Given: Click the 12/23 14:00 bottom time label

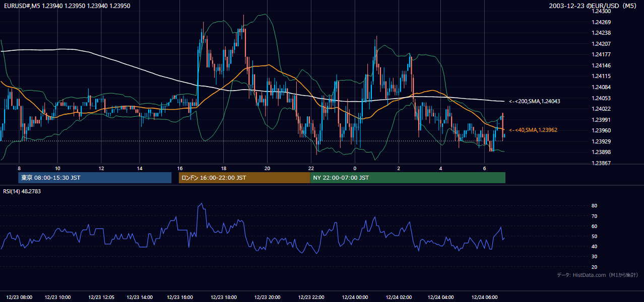Looking at the screenshot, I should point(140,297).
